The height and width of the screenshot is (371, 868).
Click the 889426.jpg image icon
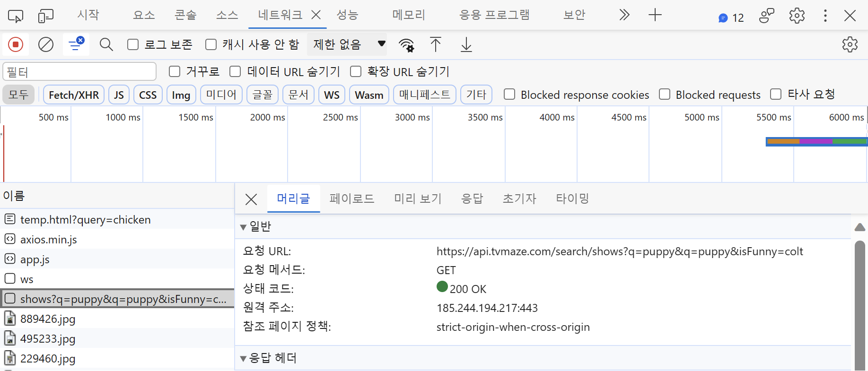pos(10,319)
